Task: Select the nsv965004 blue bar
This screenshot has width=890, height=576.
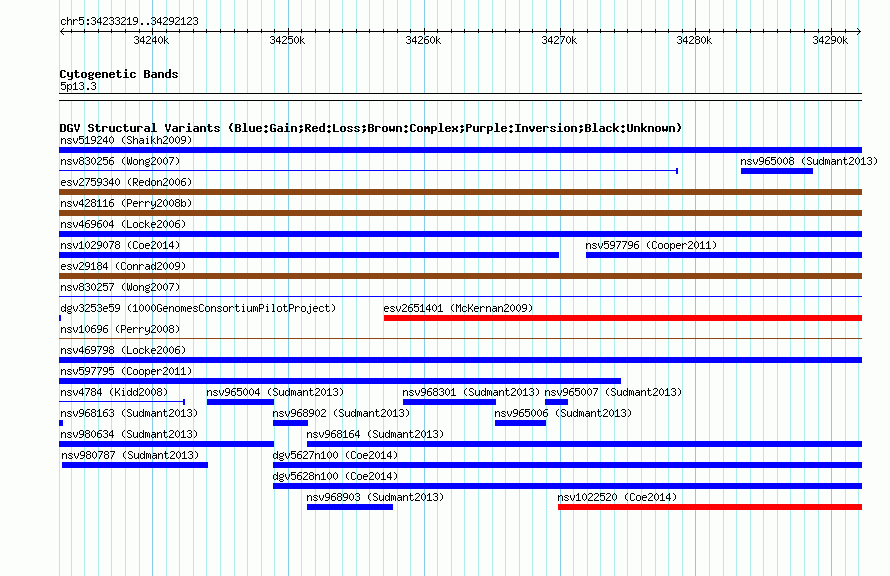Action: (240, 402)
